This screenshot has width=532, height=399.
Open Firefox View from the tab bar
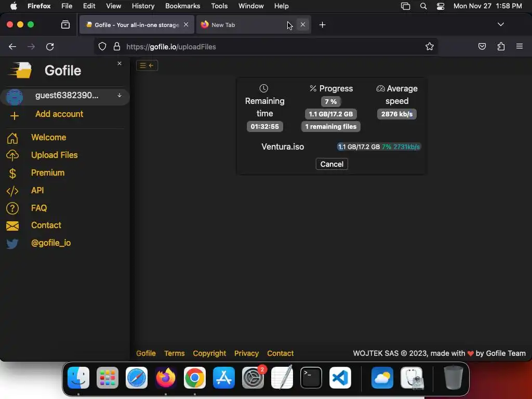[x=65, y=24]
